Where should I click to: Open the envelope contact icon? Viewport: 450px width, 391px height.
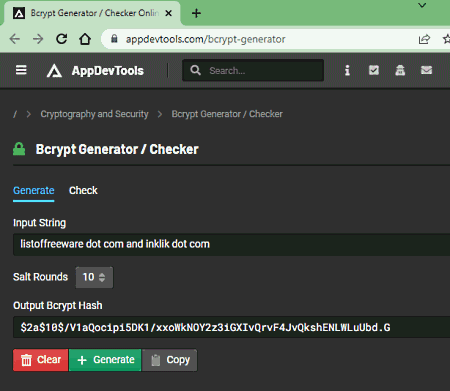click(426, 70)
